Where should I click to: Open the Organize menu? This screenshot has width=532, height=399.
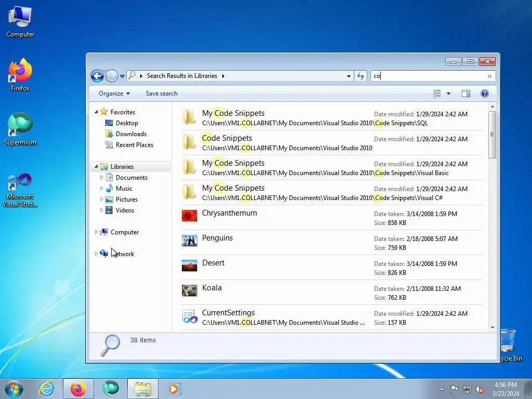pyautogui.click(x=114, y=94)
